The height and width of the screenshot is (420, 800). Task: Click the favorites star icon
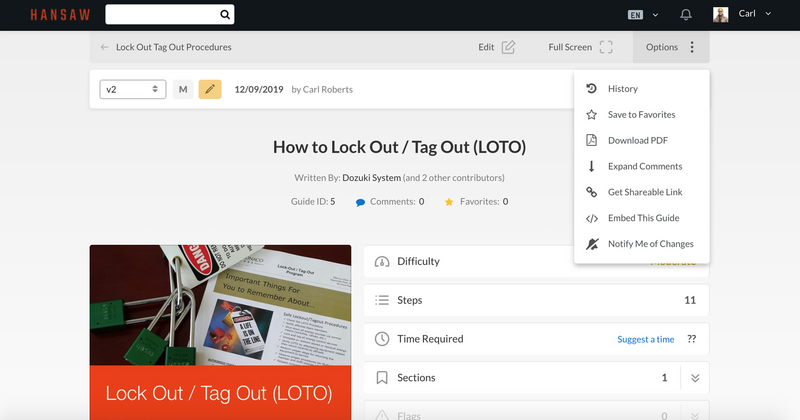tap(449, 202)
